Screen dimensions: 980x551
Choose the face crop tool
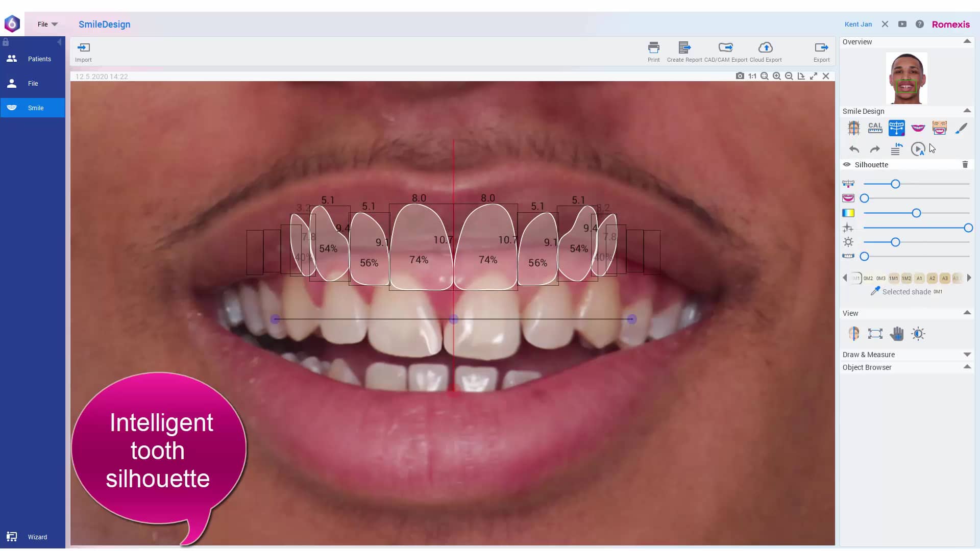(x=940, y=128)
